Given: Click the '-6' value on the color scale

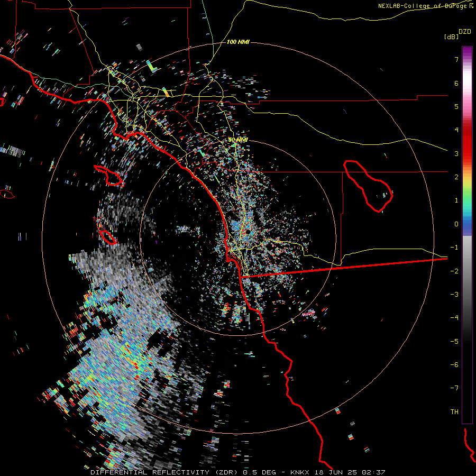Looking at the screenshot, I should pos(454,365).
